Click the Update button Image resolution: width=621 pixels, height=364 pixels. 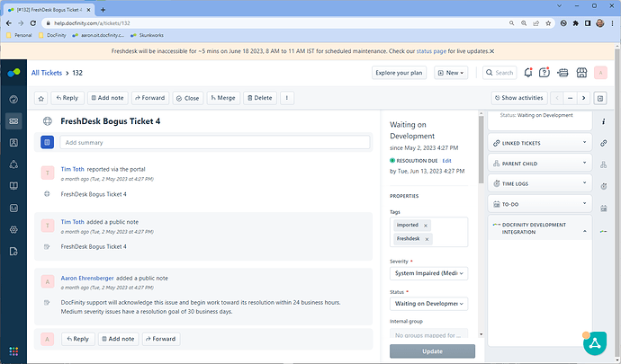[432, 351]
